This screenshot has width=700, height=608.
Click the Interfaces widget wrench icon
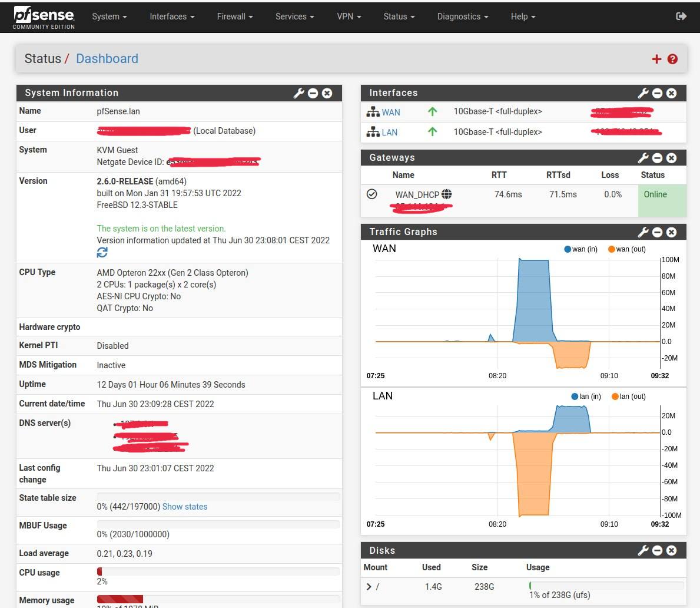(643, 93)
